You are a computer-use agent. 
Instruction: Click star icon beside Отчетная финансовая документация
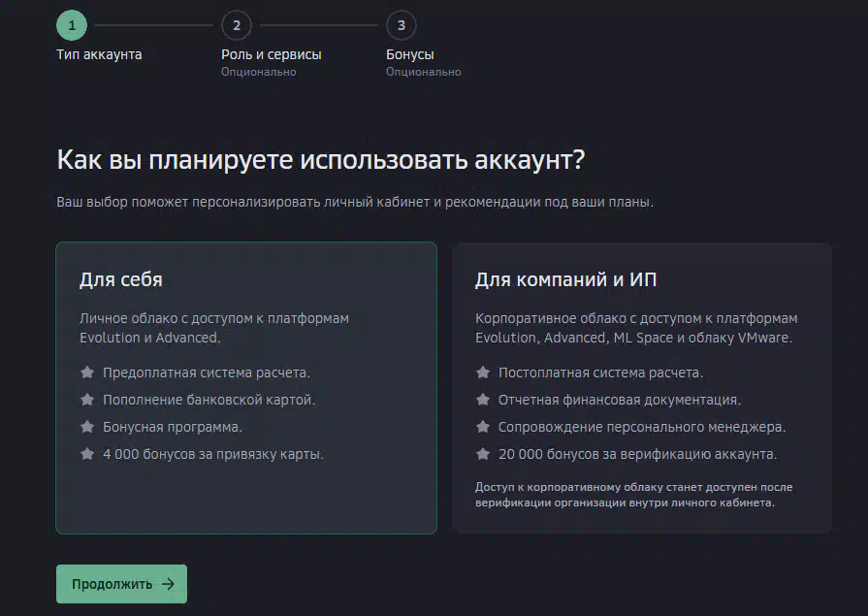point(483,400)
